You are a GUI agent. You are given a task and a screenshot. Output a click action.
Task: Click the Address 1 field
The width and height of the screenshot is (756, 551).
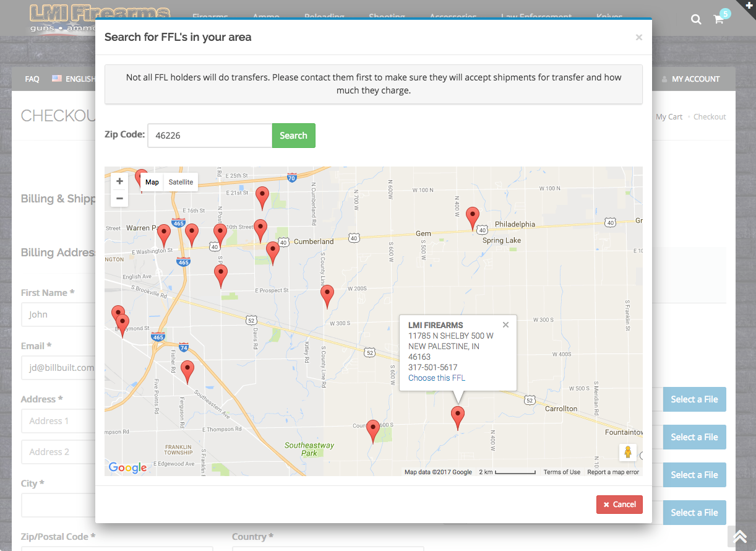pyautogui.click(x=58, y=421)
